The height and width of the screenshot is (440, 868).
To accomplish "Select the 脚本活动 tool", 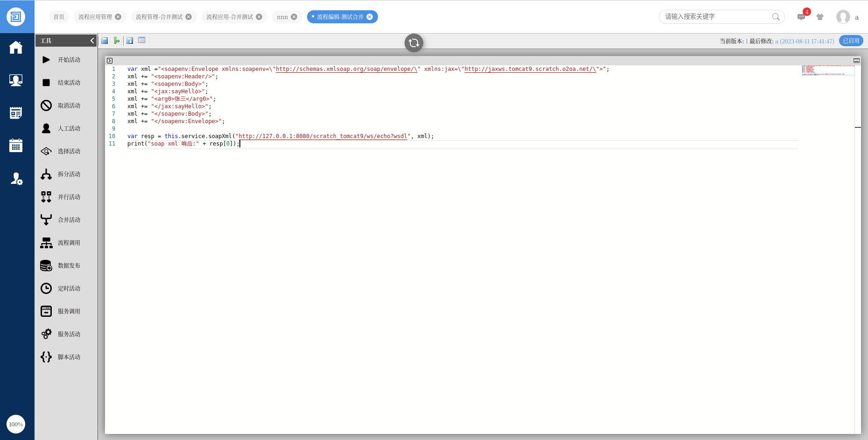I will pyautogui.click(x=66, y=357).
